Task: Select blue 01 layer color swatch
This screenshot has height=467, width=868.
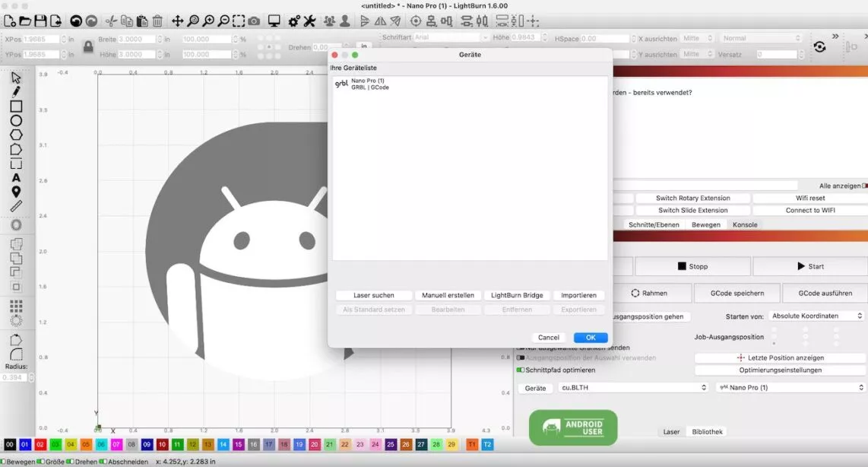Action: (25, 444)
